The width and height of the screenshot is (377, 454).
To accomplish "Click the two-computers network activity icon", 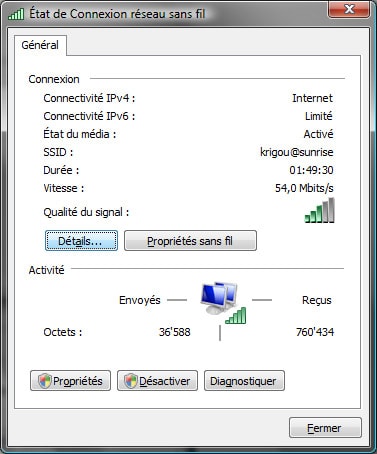I will coord(219,298).
